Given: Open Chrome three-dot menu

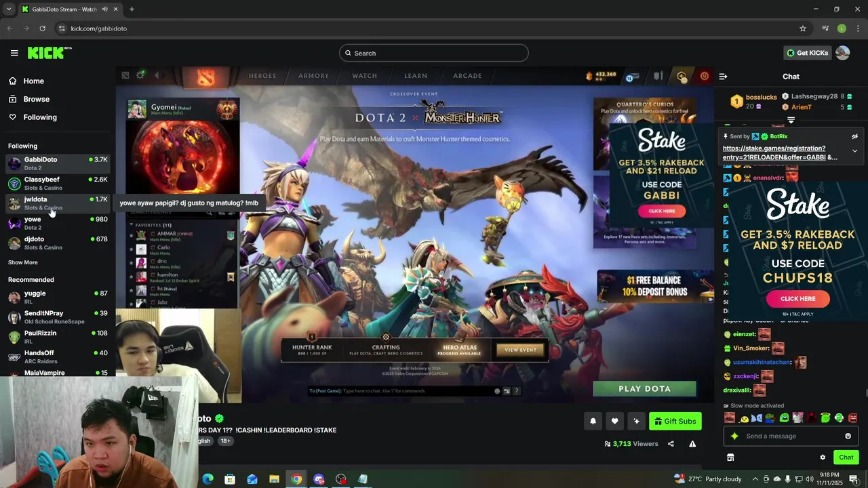Looking at the screenshot, I should coord(858,28).
